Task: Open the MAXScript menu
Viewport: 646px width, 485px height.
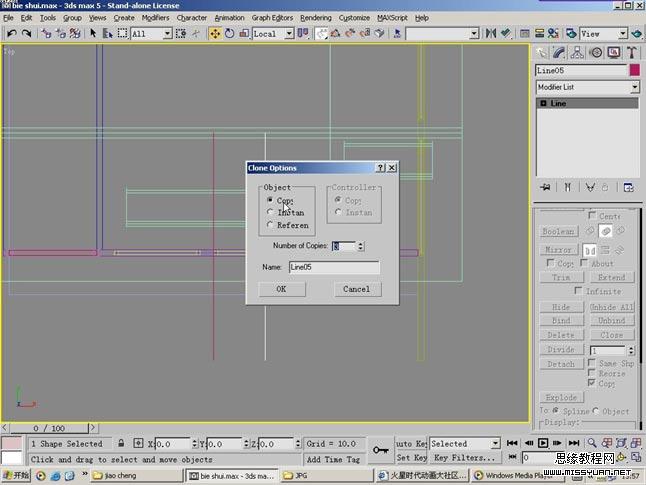Action: [392, 18]
